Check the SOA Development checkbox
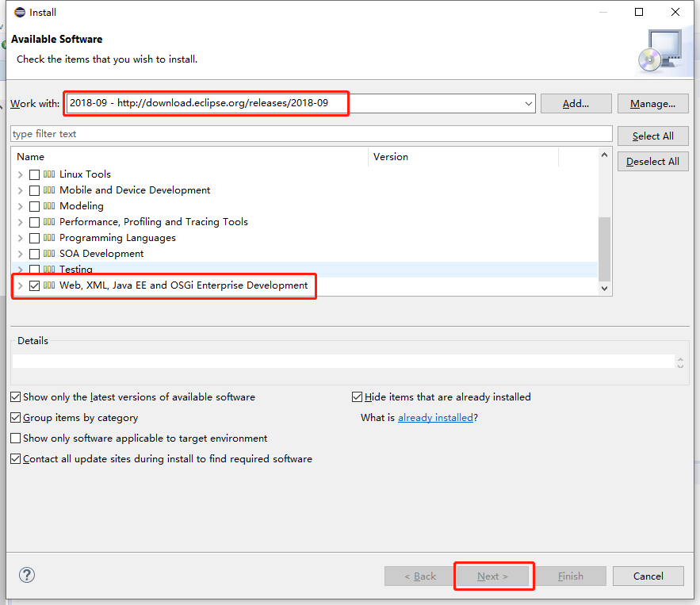The width and height of the screenshot is (700, 605). pos(34,254)
